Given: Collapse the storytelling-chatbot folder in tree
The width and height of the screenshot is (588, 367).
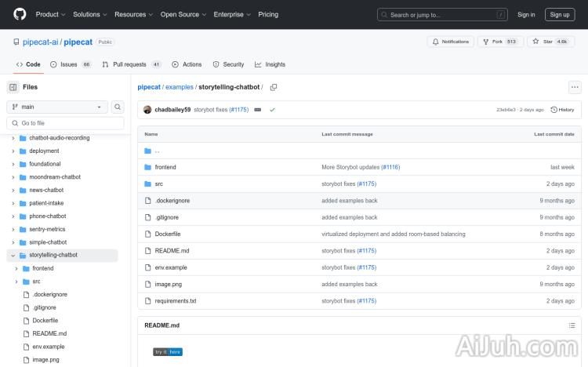Looking at the screenshot, I should [13, 255].
